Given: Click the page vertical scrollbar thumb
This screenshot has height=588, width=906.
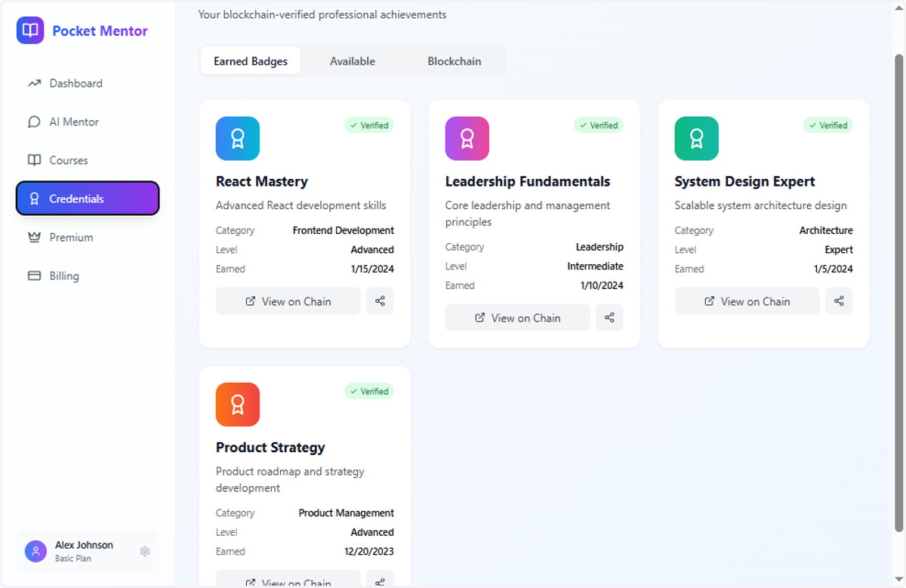Looking at the screenshot, I should tap(898, 292).
